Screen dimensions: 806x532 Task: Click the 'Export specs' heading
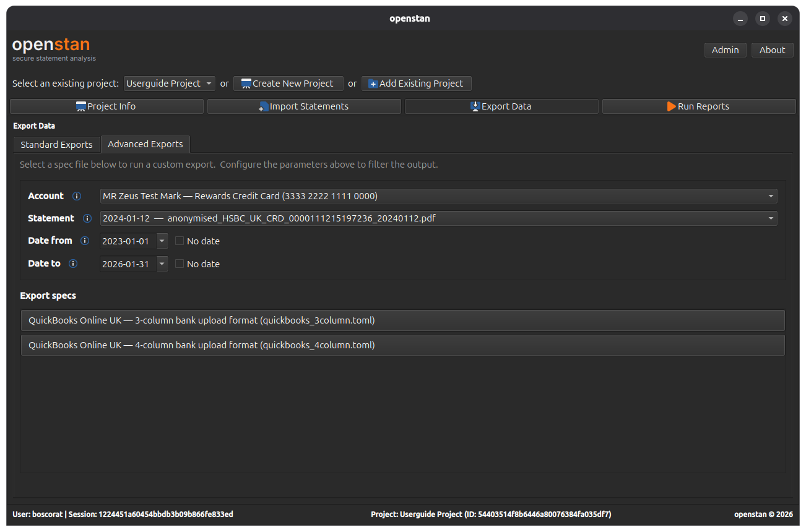click(x=48, y=296)
